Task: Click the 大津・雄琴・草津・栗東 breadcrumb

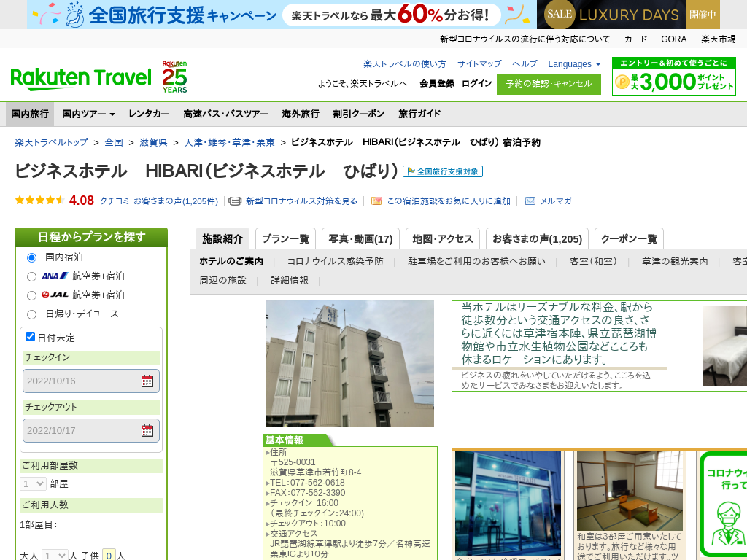Action: pyautogui.click(x=230, y=142)
